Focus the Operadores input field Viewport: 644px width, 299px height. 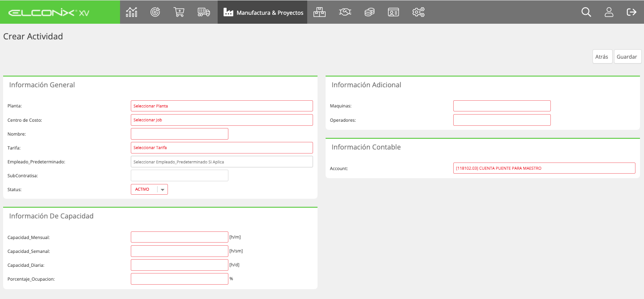click(502, 120)
